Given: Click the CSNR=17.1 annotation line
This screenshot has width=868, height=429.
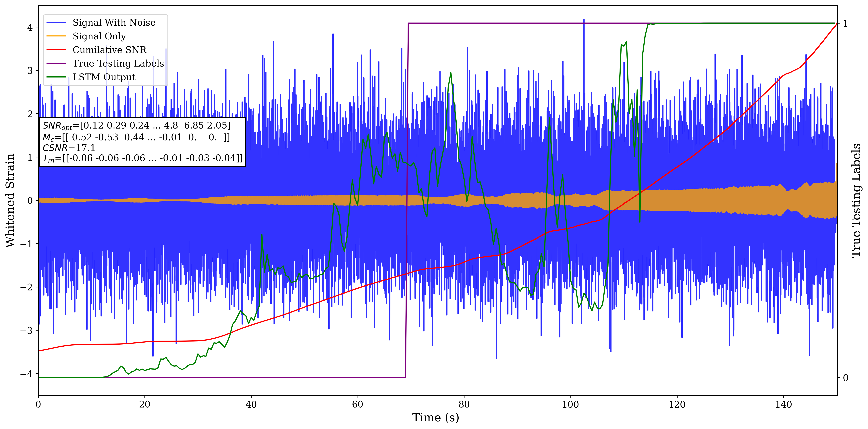Looking at the screenshot, I should 69,148.
